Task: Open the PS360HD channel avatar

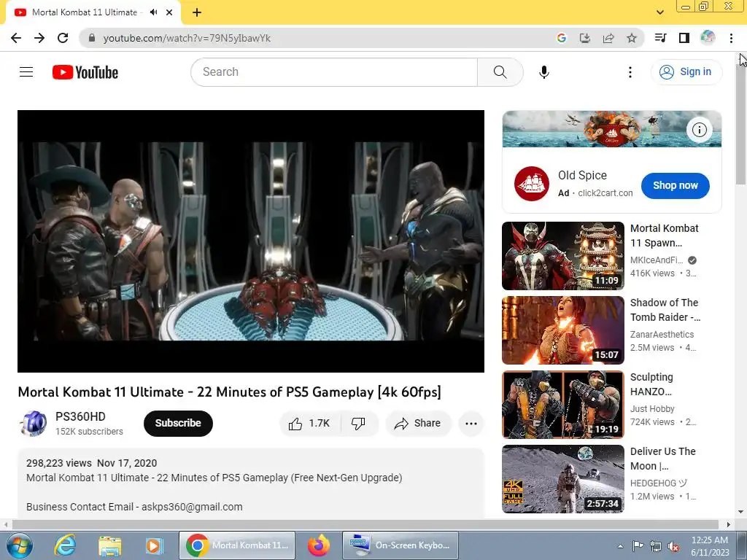Action: (34, 424)
